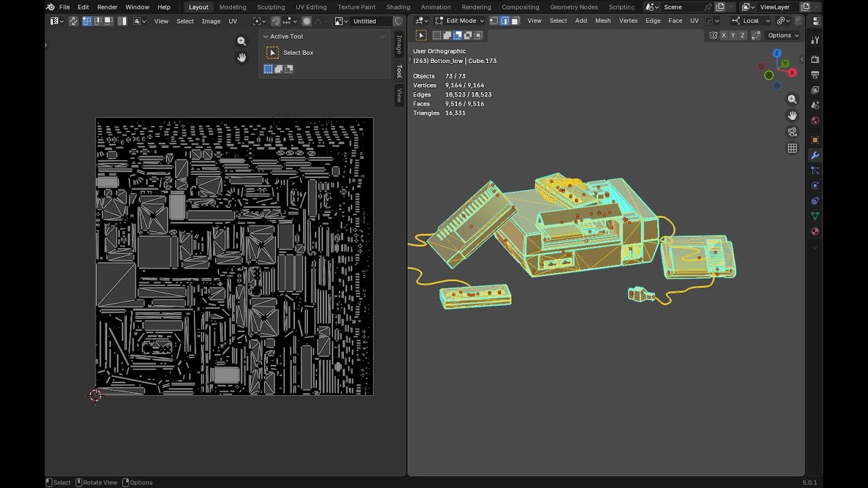This screenshot has height=488, width=868.
Task: Enable vertex select mode in 3D viewport
Action: pos(494,21)
